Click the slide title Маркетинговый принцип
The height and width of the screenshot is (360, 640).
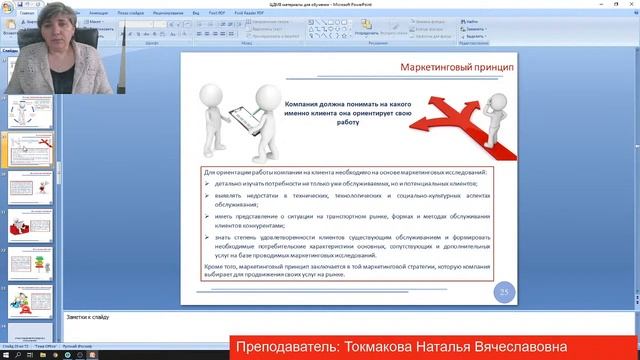coord(457,67)
